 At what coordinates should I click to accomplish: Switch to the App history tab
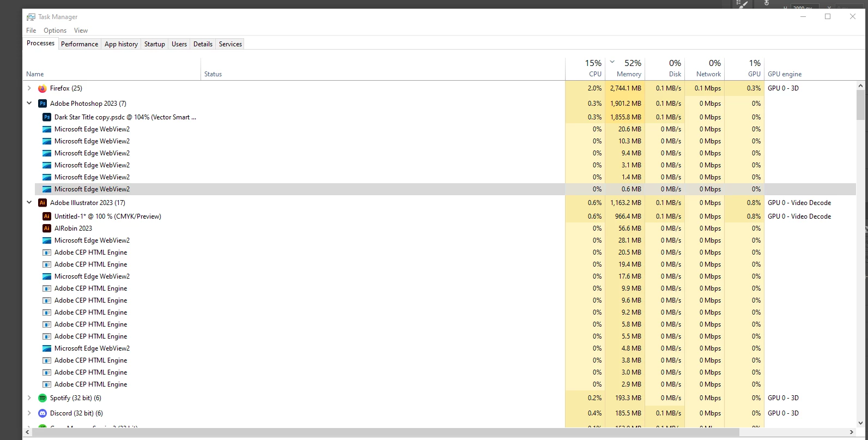pyautogui.click(x=121, y=44)
